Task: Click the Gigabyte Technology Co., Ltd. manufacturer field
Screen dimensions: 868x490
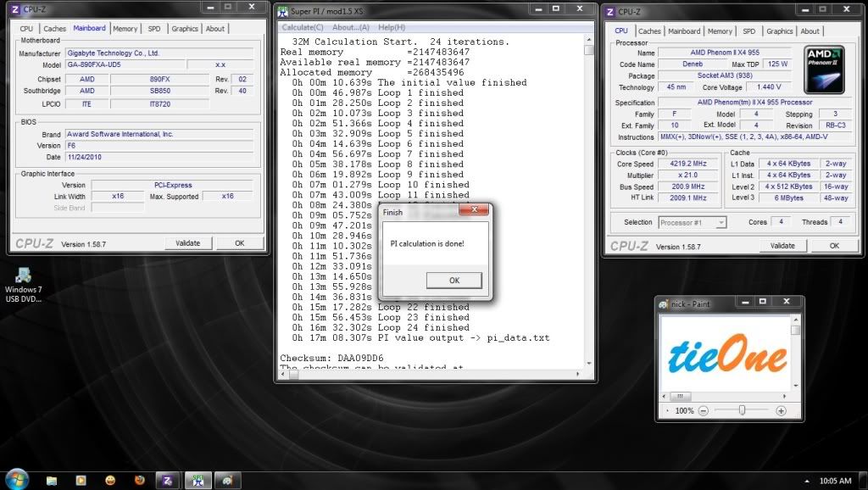Action: point(159,53)
